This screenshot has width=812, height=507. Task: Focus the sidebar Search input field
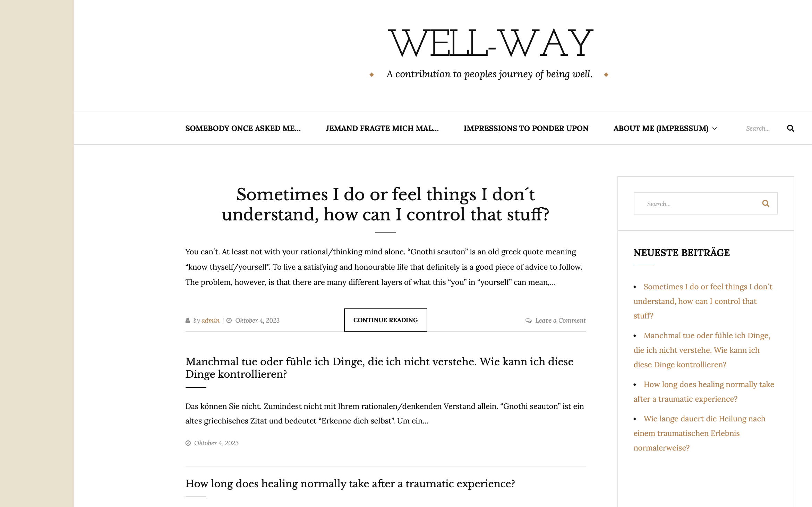(x=697, y=204)
